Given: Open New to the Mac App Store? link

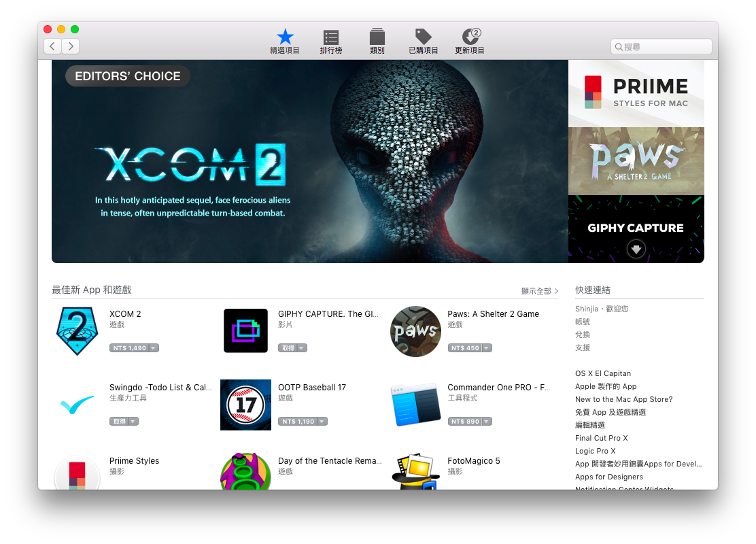Looking at the screenshot, I should tap(623, 399).
